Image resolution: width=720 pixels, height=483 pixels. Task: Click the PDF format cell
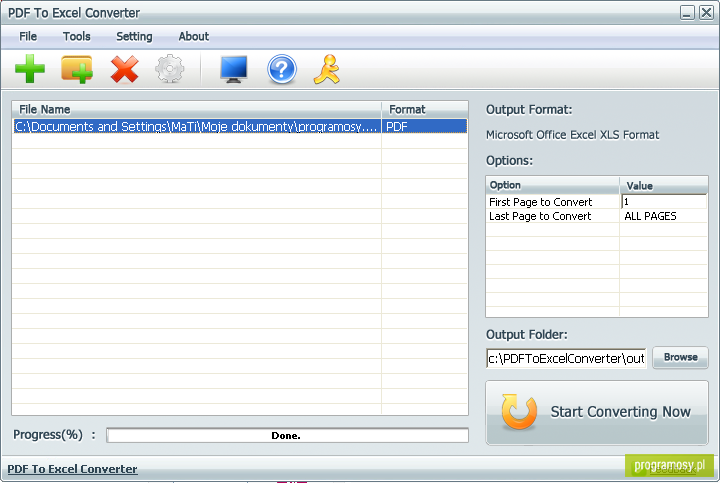pyautogui.click(x=424, y=126)
